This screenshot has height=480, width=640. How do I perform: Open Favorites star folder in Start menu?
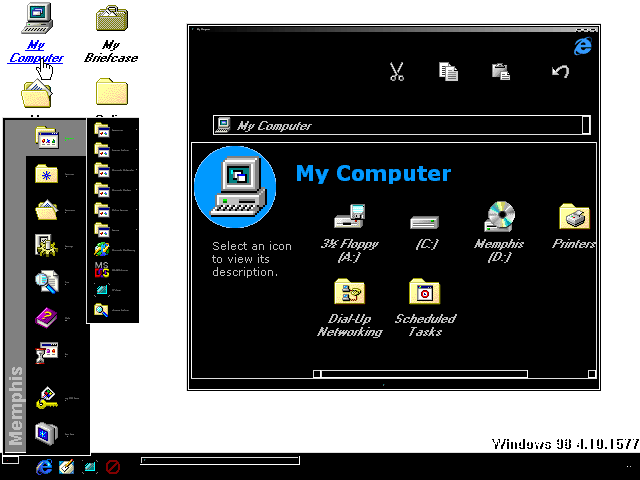point(56,174)
